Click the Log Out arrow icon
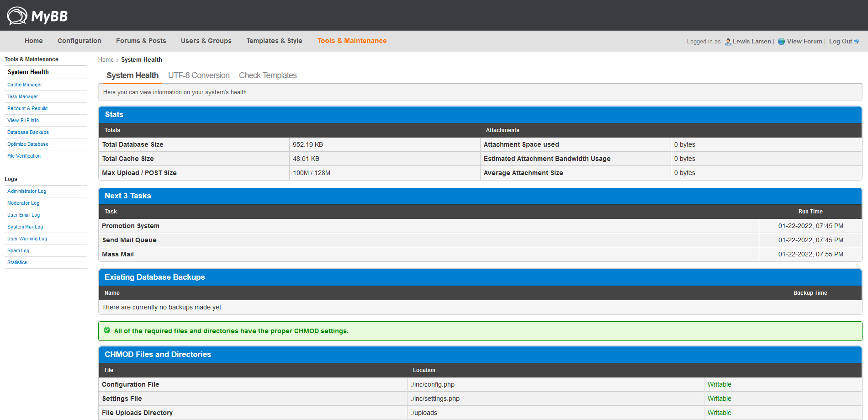 point(857,42)
